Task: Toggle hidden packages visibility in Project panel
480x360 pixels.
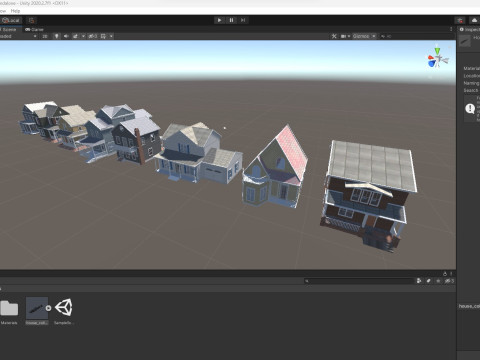Action: click(449, 281)
